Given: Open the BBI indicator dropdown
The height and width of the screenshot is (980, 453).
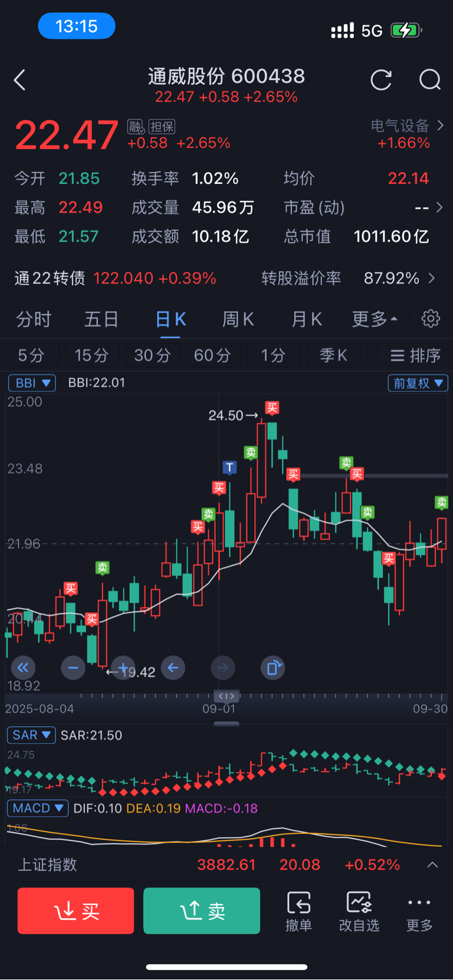Looking at the screenshot, I should (32, 383).
